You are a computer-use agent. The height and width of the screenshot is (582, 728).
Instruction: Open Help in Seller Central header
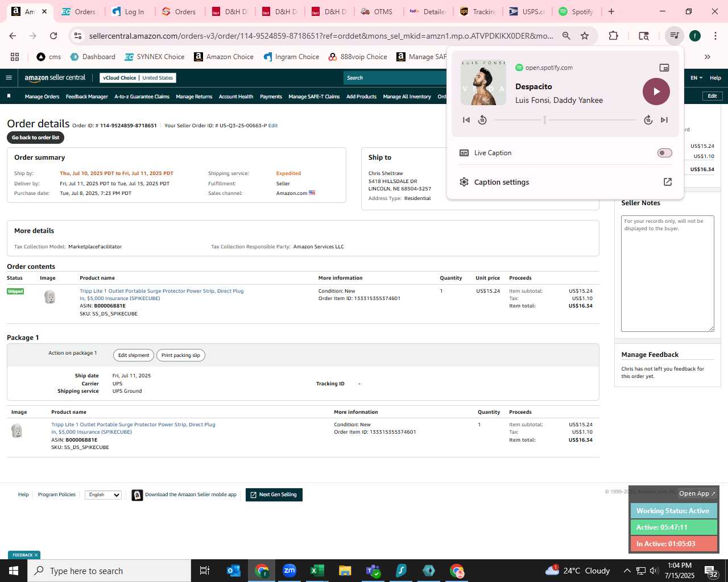(x=715, y=78)
